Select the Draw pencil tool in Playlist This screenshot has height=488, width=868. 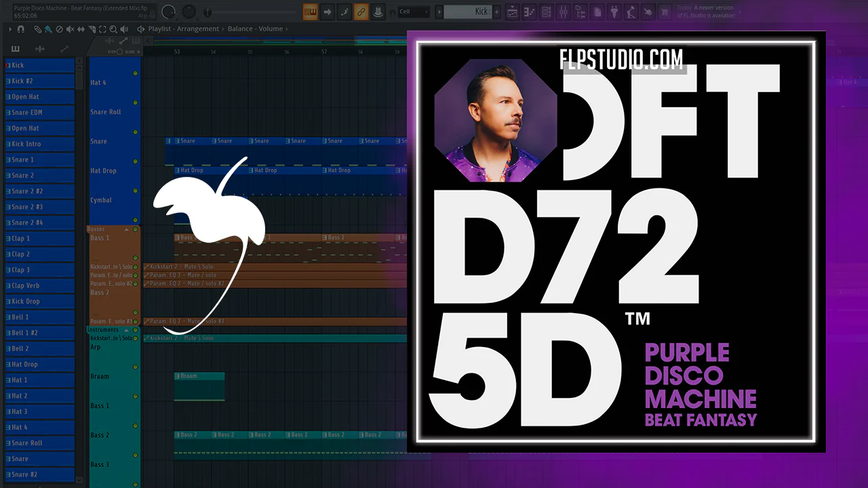point(38,29)
